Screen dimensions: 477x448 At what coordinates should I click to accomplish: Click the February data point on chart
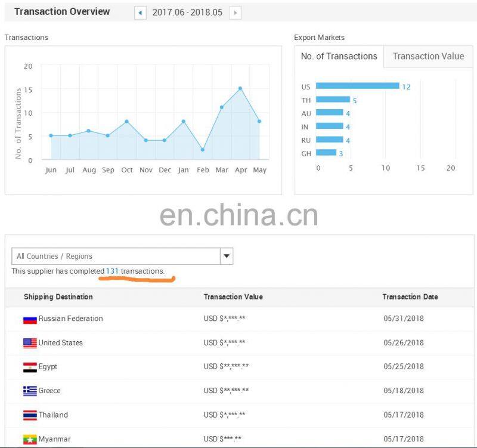coord(203,150)
